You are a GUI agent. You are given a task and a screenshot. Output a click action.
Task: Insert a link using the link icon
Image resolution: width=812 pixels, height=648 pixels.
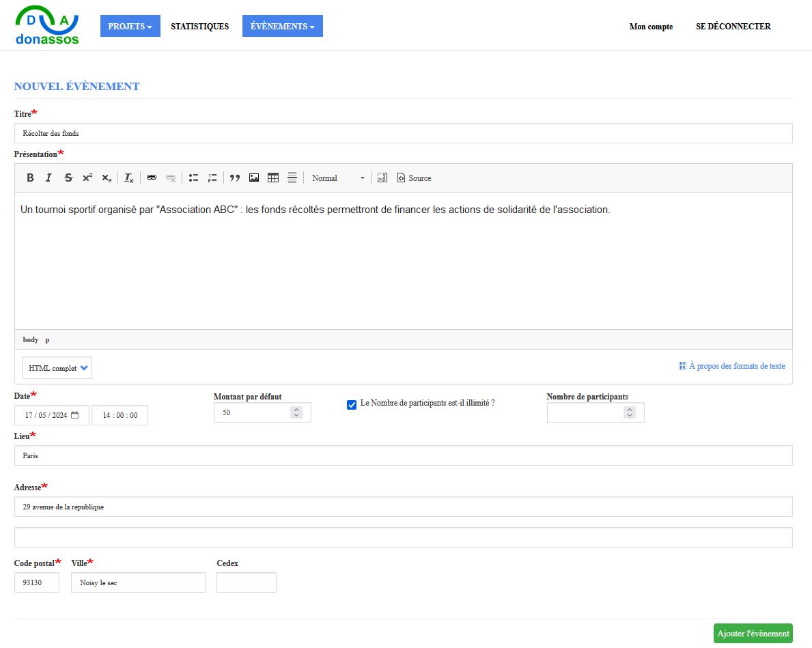(152, 178)
